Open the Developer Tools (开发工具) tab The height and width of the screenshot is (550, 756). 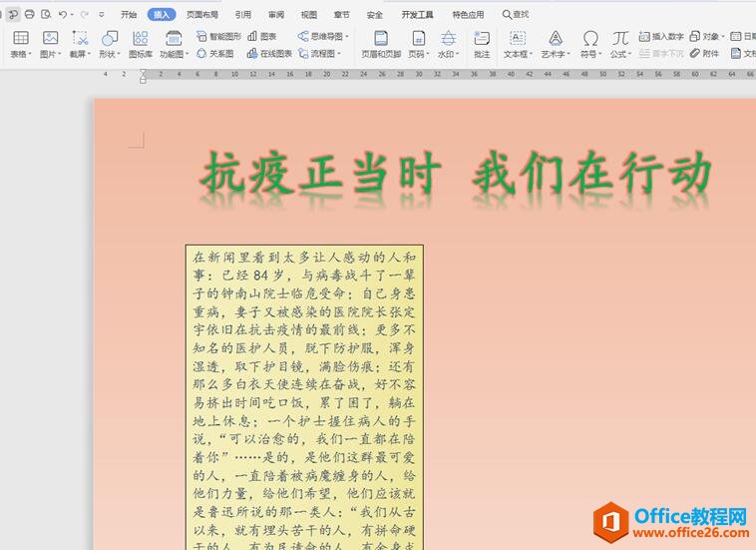coord(417,14)
